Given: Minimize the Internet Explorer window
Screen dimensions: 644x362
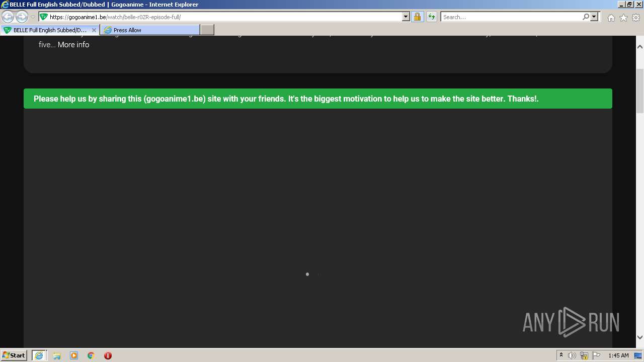Looking at the screenshot, I should click(x=621, y=4).
